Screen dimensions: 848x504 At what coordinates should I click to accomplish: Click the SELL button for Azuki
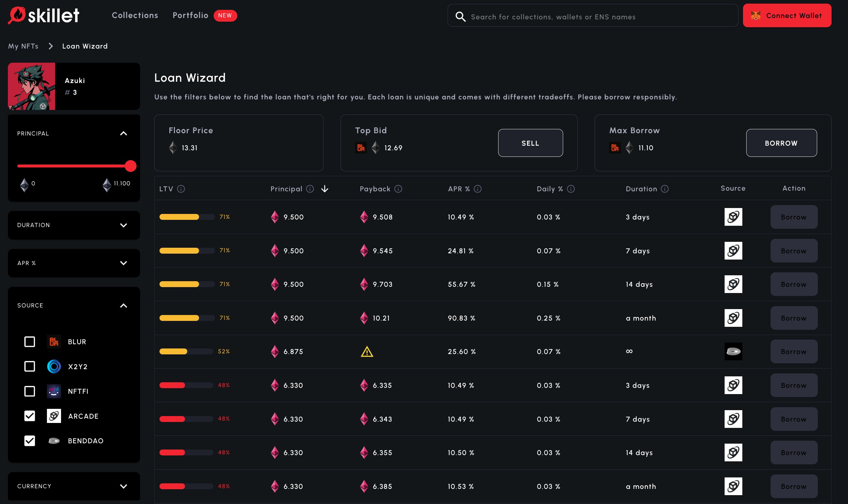530,143
